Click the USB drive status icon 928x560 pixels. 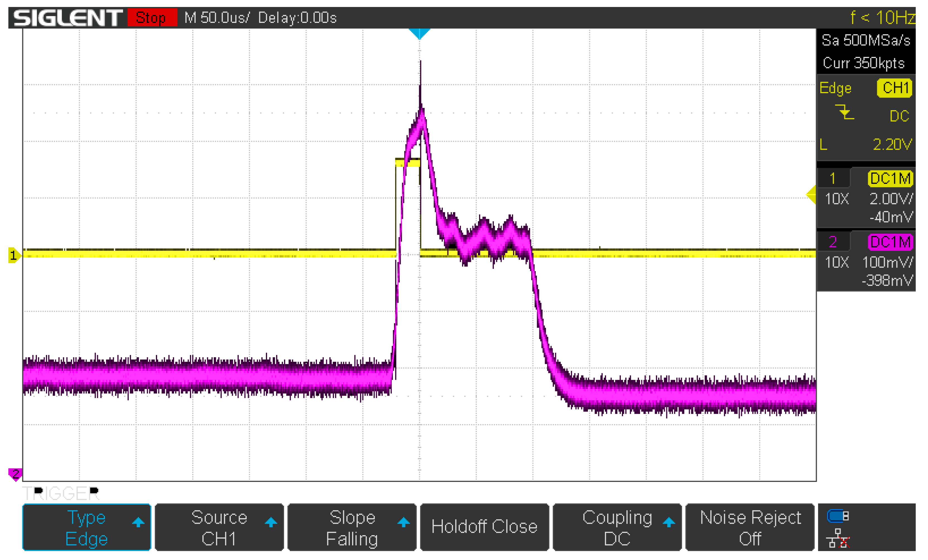click(x=837, y=516)
